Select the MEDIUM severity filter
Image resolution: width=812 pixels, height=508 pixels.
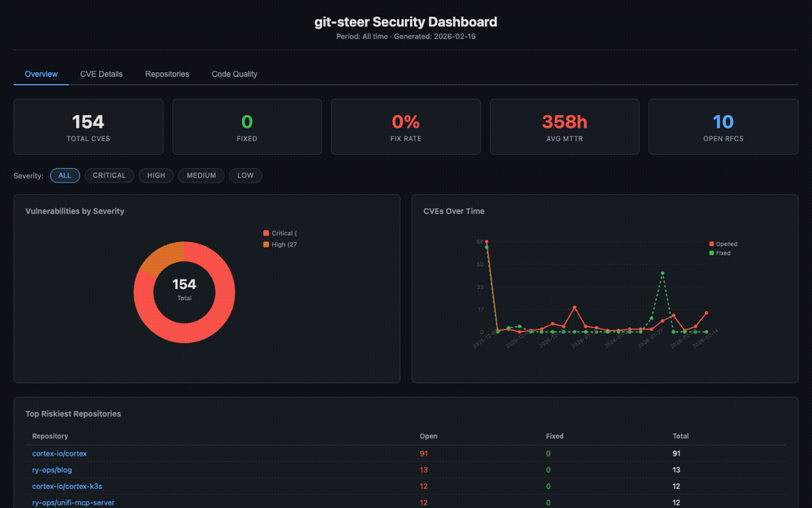pyautogui.click(x=201, y=175)
